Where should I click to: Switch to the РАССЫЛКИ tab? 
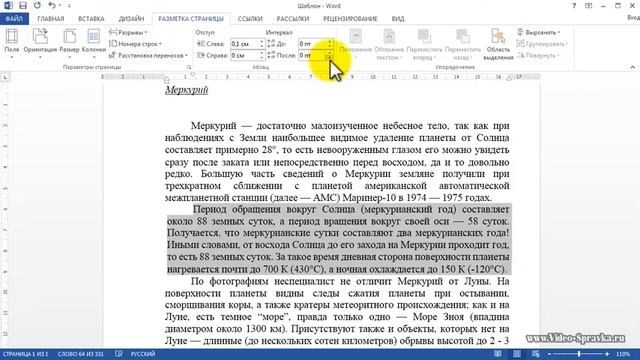pos(293,19)
